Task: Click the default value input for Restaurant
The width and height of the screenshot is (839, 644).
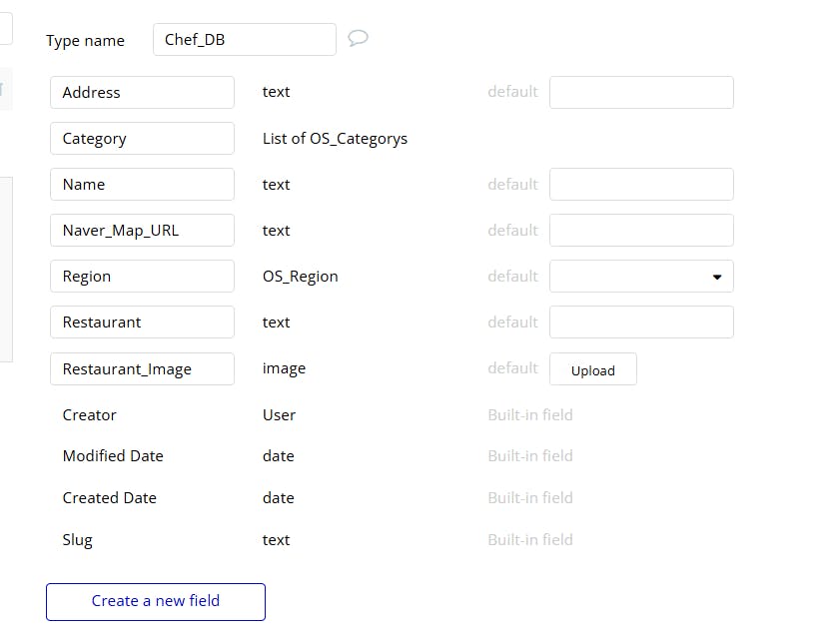Action: pyautogui.click(x=641, y=322)
